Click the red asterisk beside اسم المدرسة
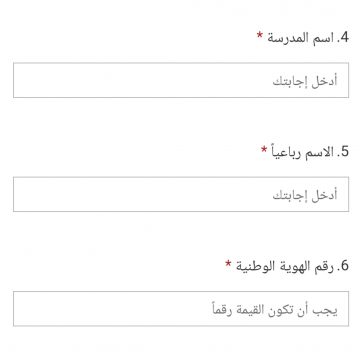The image size is (360, 360). [260, 35]
